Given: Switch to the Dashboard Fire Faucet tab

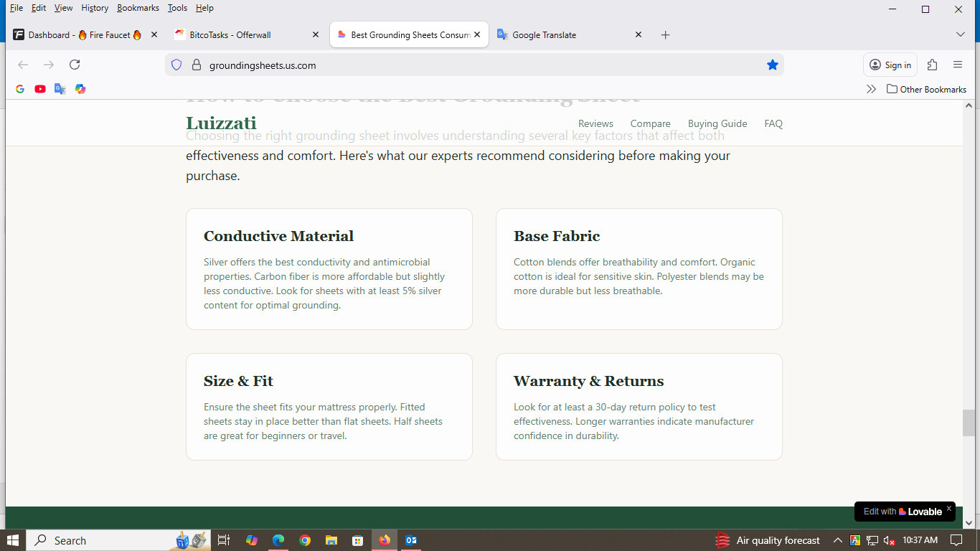Looking at the screenshot, I should click(85, 34).
